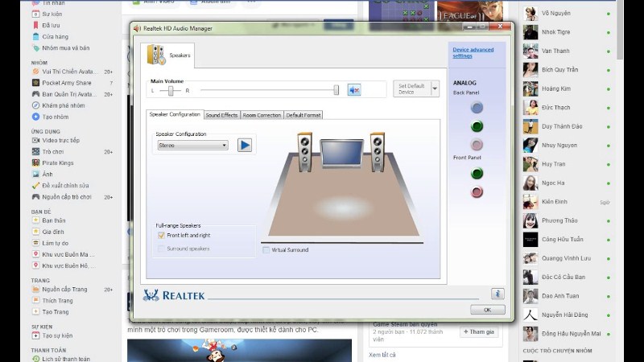
Task: Click the Tạo nhóm plus icon
Action: pyautogui.click(x=35, y=117)
